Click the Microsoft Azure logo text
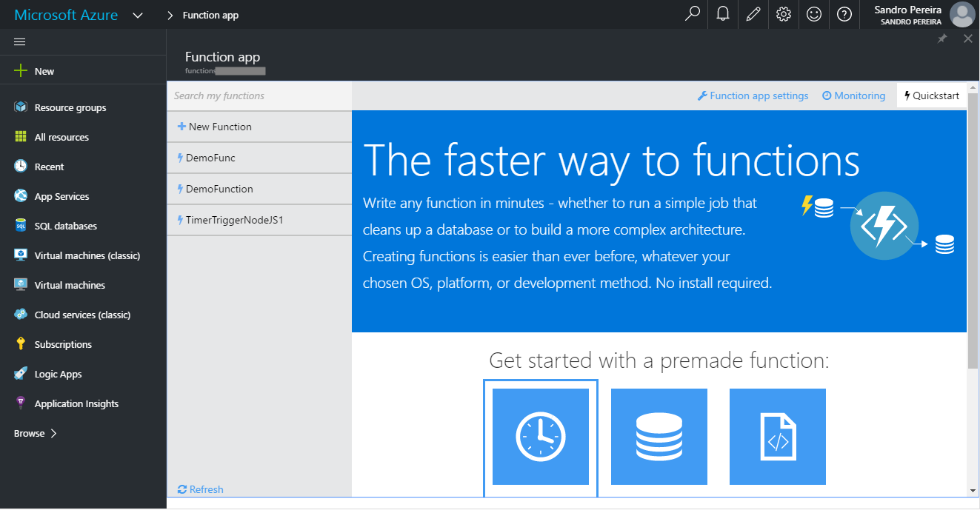 [66, 15]
